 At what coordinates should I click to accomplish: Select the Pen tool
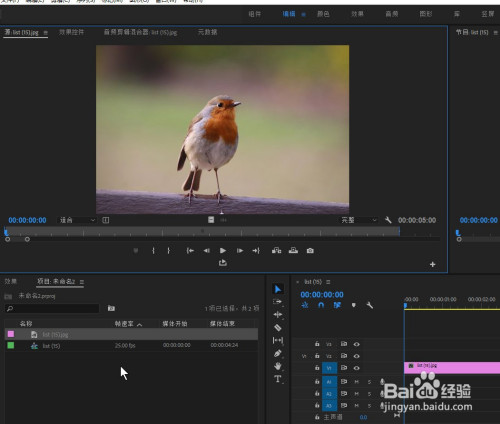click(x=278, y=353)
